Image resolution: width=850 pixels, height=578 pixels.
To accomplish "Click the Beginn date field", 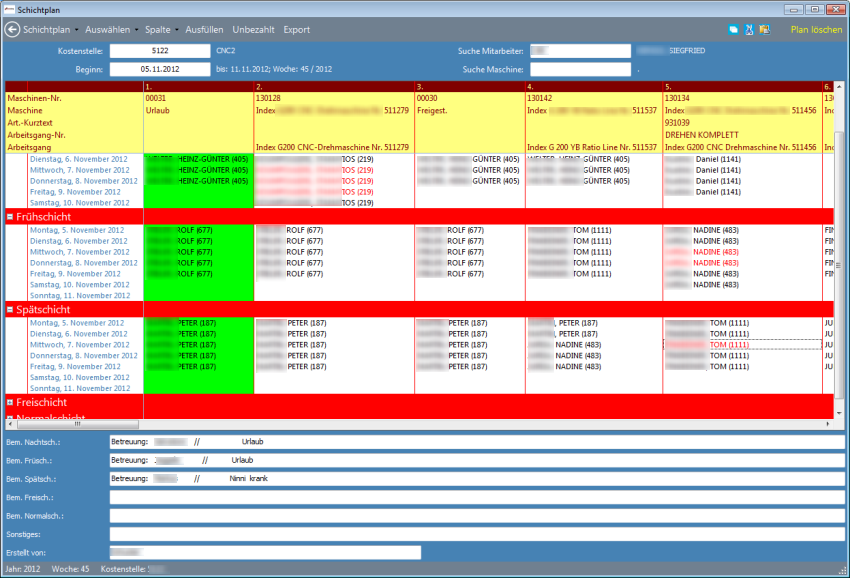I will tap(160, 69).
